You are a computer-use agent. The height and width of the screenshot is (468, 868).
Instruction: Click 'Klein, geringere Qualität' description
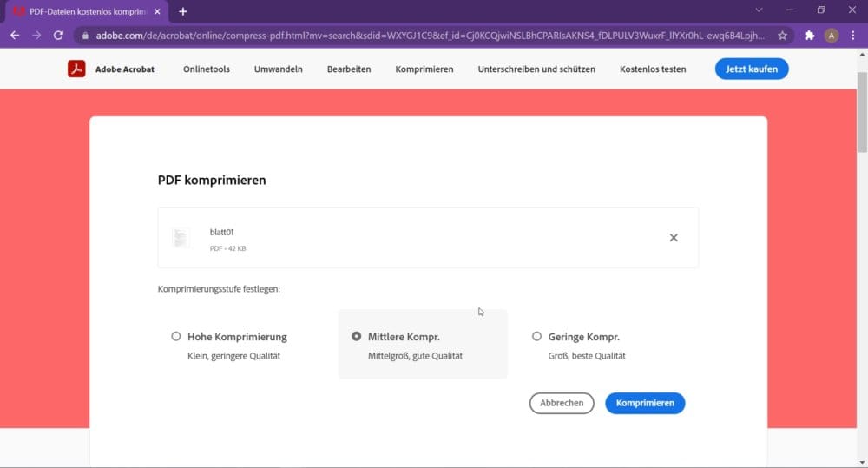pos(233,356)
